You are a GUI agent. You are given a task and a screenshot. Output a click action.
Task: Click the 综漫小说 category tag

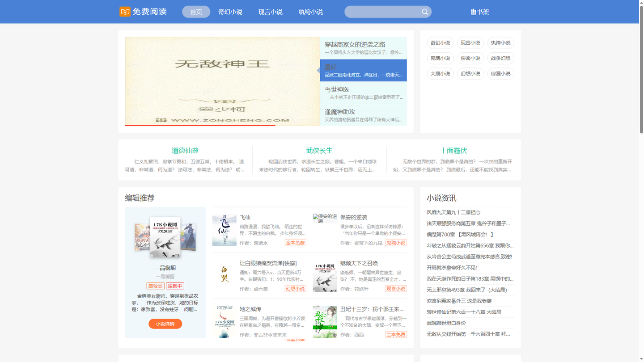[500, 73]
